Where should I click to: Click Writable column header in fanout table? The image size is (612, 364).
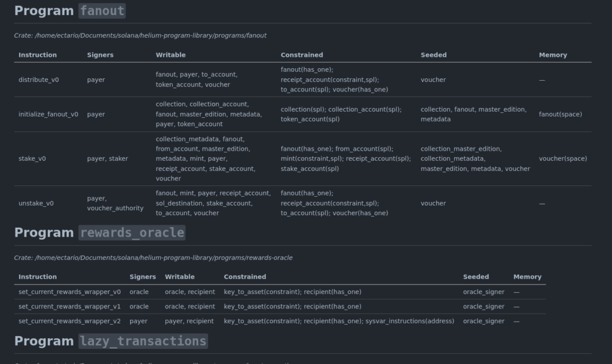(x=170, y=55)
